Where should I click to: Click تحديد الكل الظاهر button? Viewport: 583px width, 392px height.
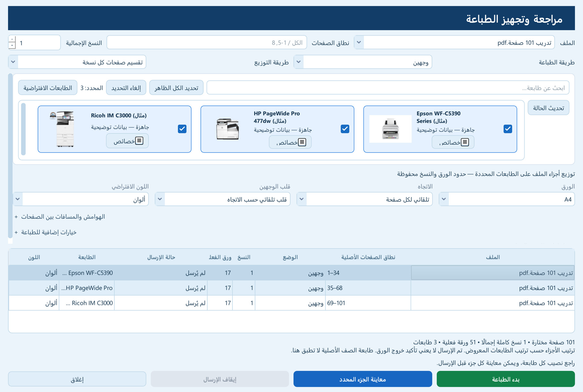[176, 87]
